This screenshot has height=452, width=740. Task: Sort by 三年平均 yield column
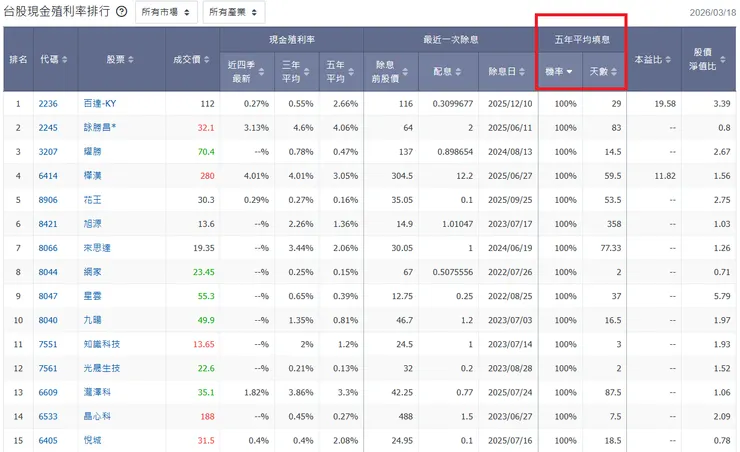296,72
